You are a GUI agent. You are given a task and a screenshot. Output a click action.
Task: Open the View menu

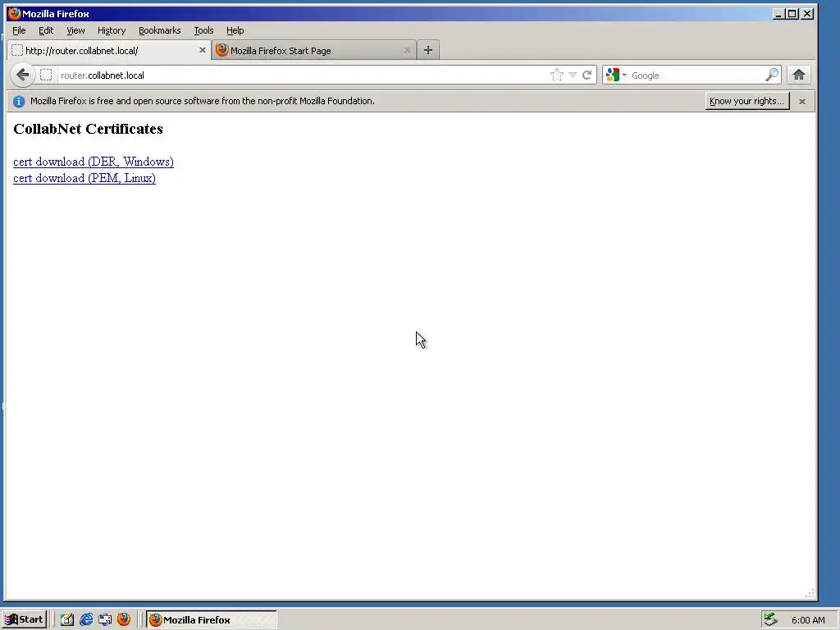[x=75, y=30]
